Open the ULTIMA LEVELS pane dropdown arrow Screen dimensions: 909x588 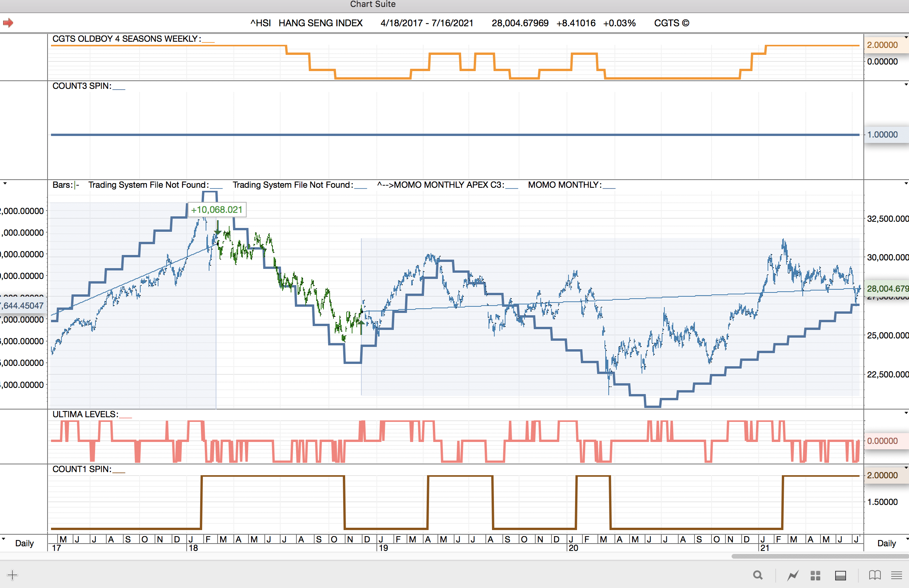click(x=906, y=413)
